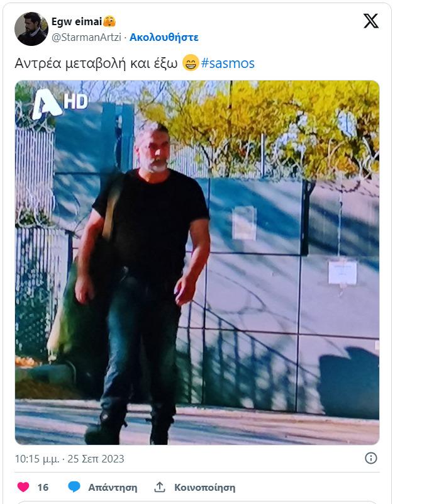Click the X logo in the tweet corner
The image size is (422, 504).
point(371,21)
